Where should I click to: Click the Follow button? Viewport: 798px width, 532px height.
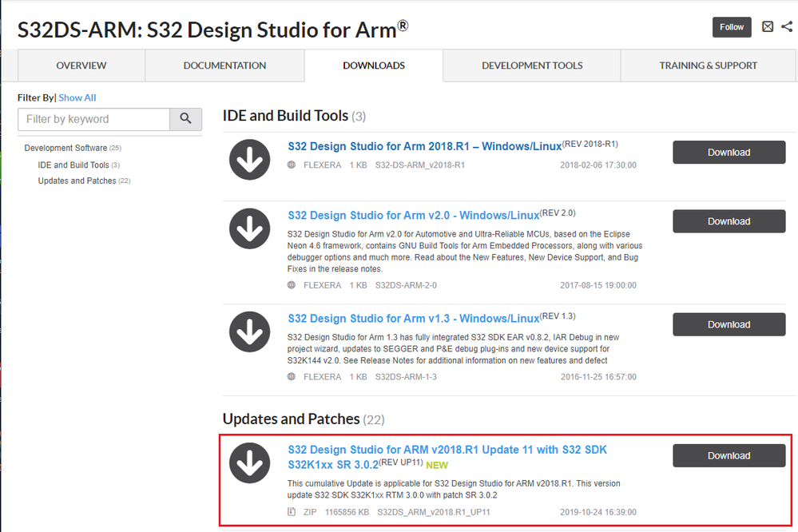point(732,27)
